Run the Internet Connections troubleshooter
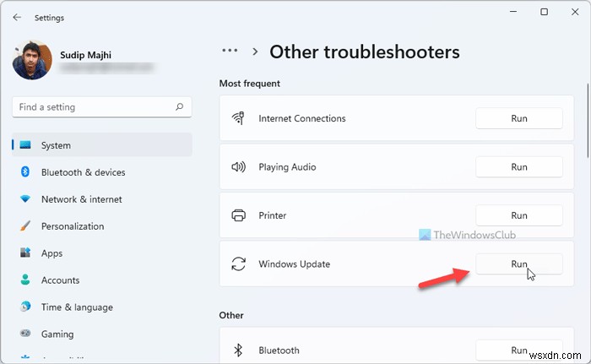Screen dimensions: 591x364 (x=519, y=118)
